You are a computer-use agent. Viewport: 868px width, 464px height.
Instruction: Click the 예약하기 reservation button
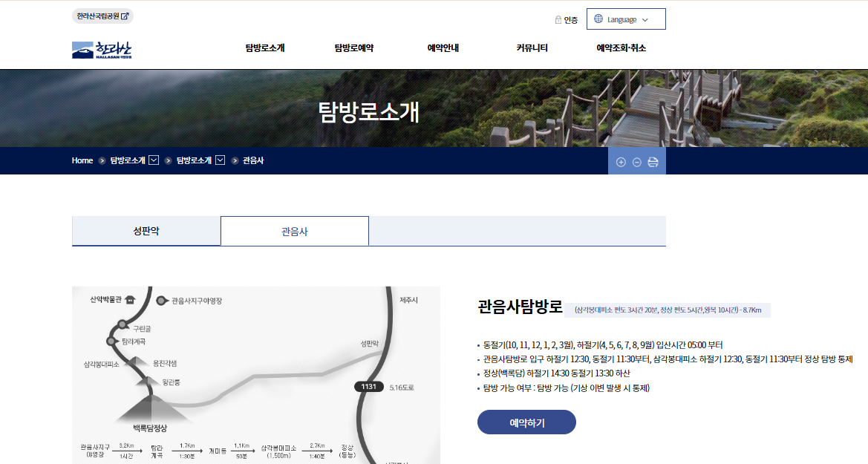pyautogui.click(x=526, y=422)
